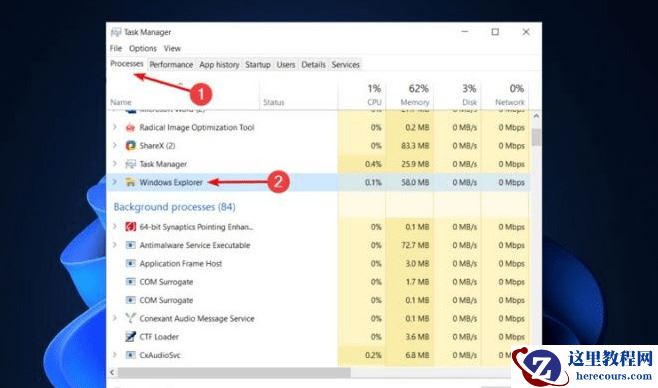
Task: Select the first COM Surrogate row (1.7 MB)
Action: coord(318,282)
